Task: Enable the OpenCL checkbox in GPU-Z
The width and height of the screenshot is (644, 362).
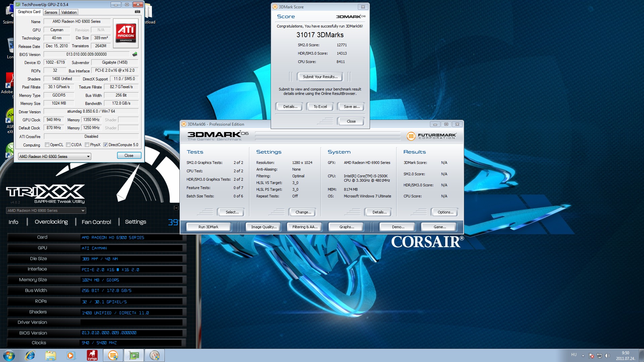Action: (47, 145)
